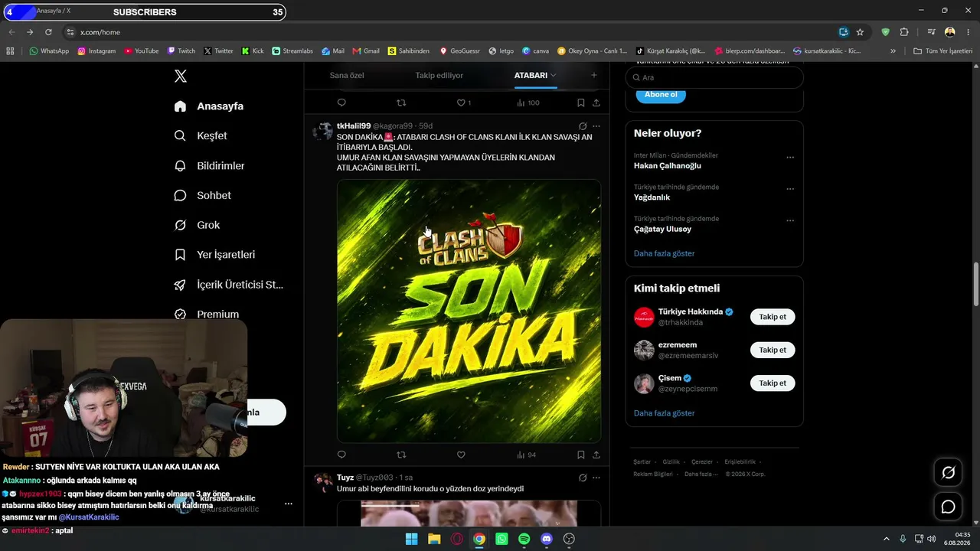Screen dimensions: 980x551
Task: Open more options on Tuyz's post
Action: (596, 478)
